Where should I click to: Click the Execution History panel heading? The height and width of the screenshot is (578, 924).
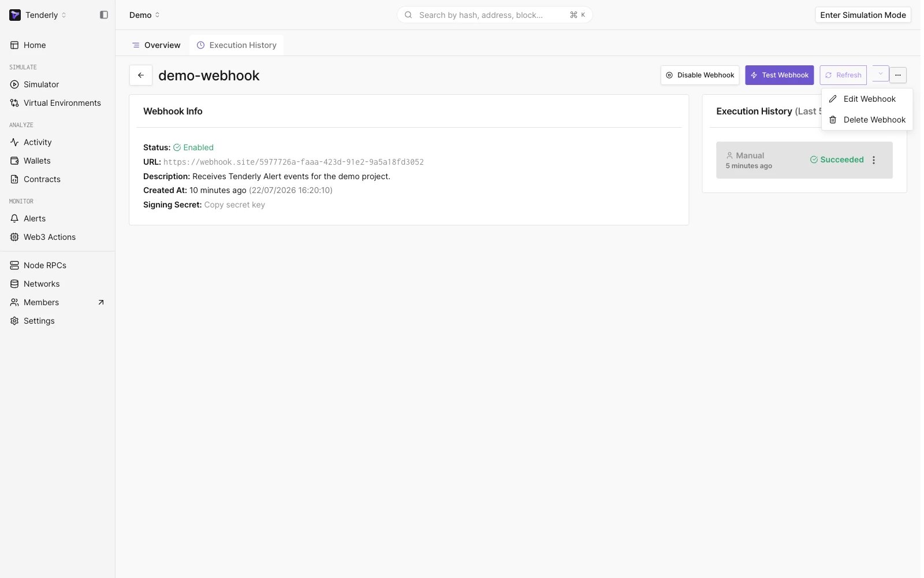click(x=769, y=111)
